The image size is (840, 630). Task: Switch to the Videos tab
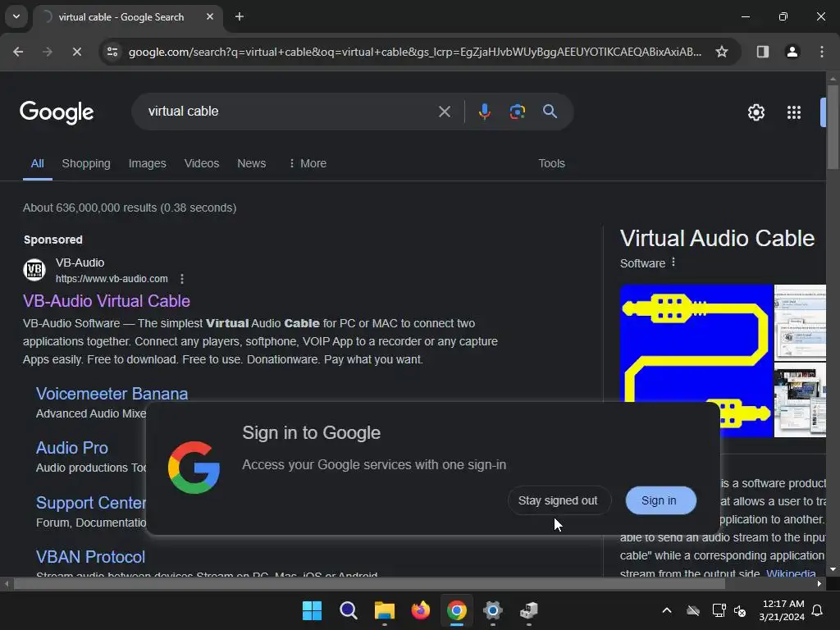(202, 163)
